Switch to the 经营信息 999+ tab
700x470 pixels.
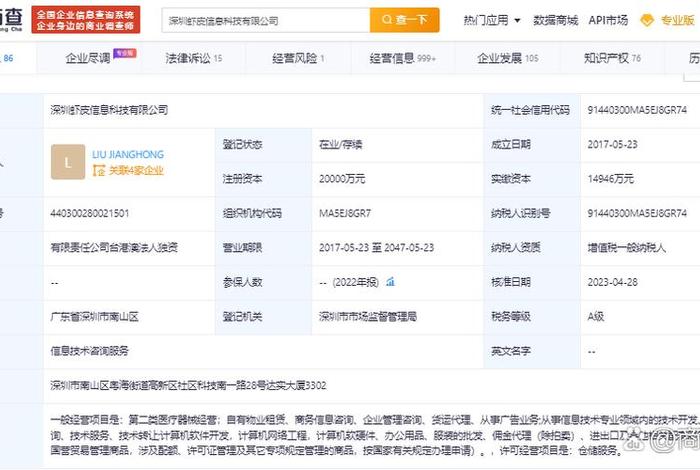[x=402, y=58]
